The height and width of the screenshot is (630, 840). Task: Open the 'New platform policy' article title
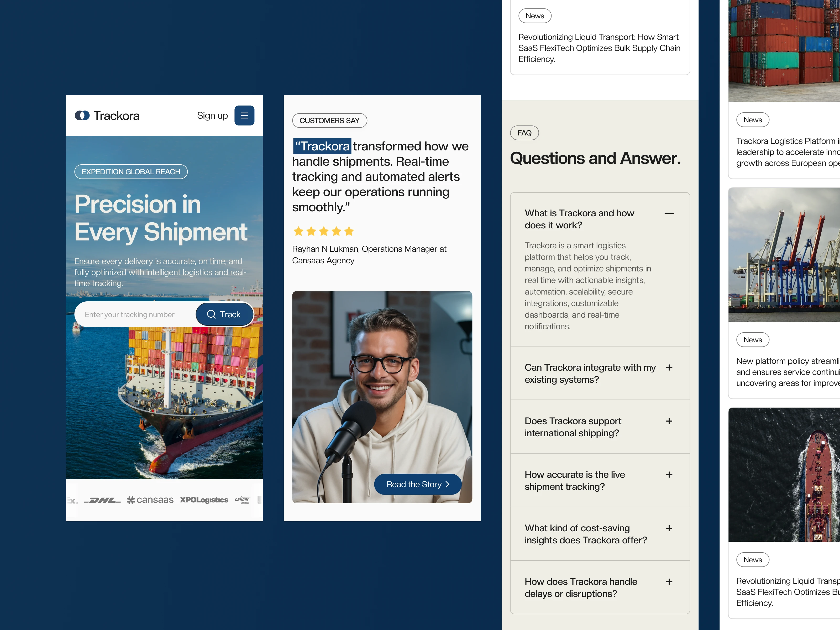pyautogui.click(x=788, y=372)
